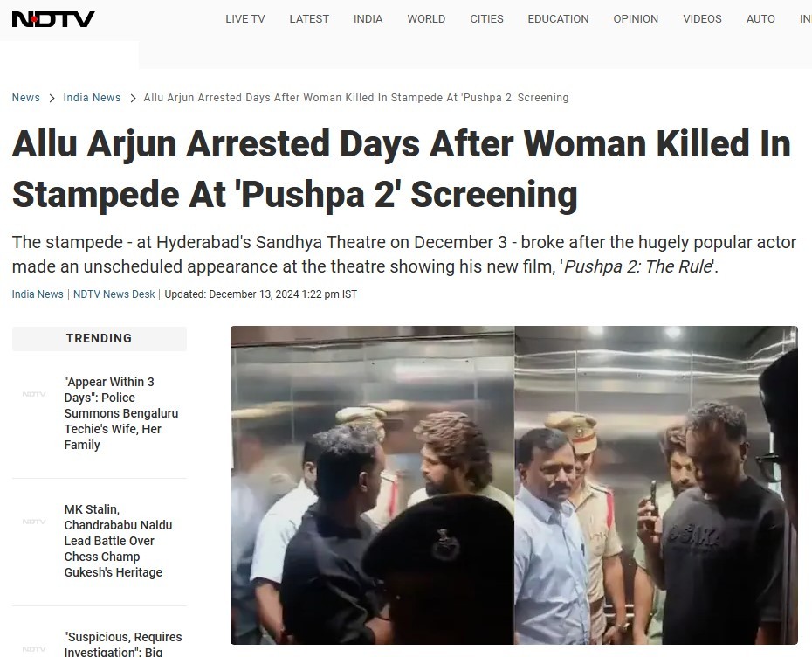Open the "Suspicious, Requires Investigation" trending story
Image resolution: width=812 pixels, height=657 pixels.
click(x=123, y=644)
